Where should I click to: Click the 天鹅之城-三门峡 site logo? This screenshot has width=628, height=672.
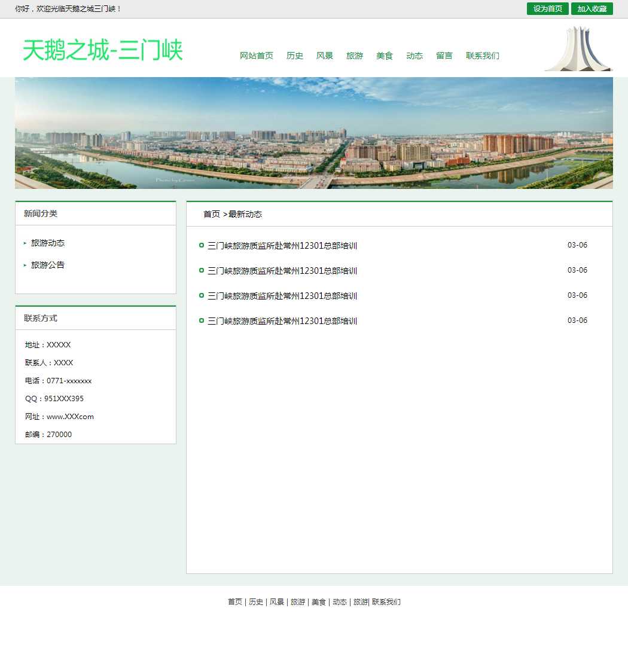(x=103, y=50)
